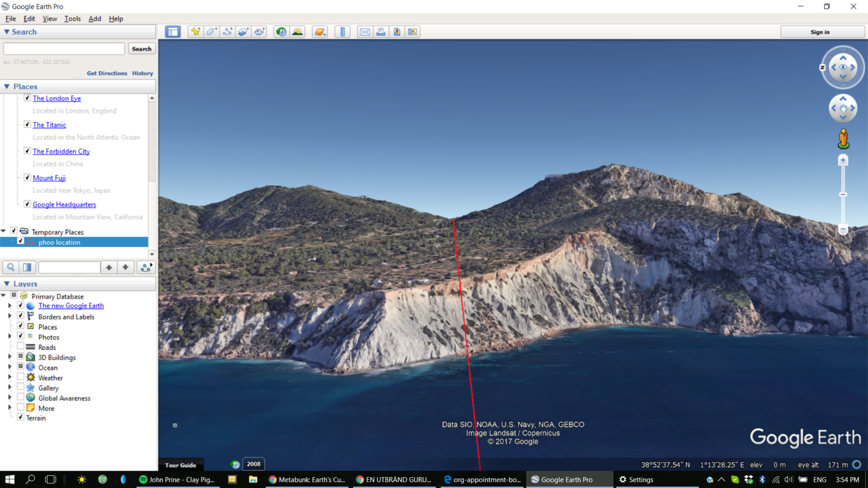The image size is (868, 488).
Task: Uncheck the Terrain layer
Action: 21,418
